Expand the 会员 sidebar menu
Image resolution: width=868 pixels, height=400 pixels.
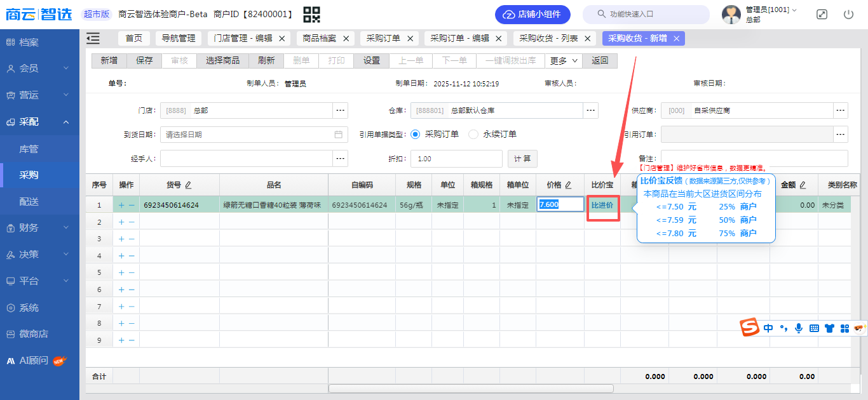(39, 68)
